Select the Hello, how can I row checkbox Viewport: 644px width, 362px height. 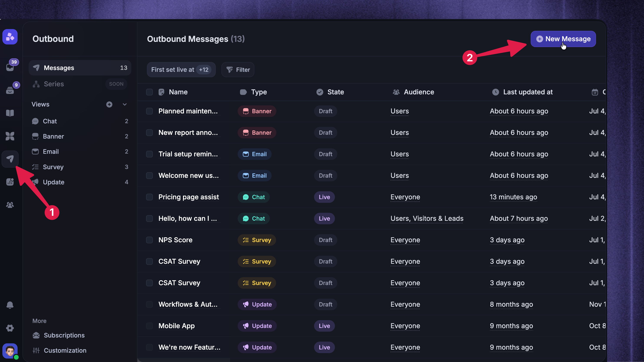click(150, 219)
